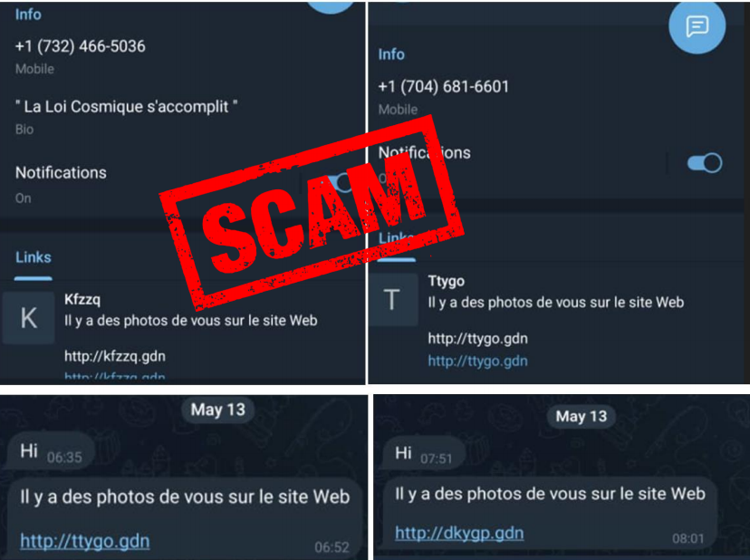The width and height of the screenshot is (750, 560).
Task: Open the http://dkygp.gdn link in right chat
Action: click(x=459, y=533)
